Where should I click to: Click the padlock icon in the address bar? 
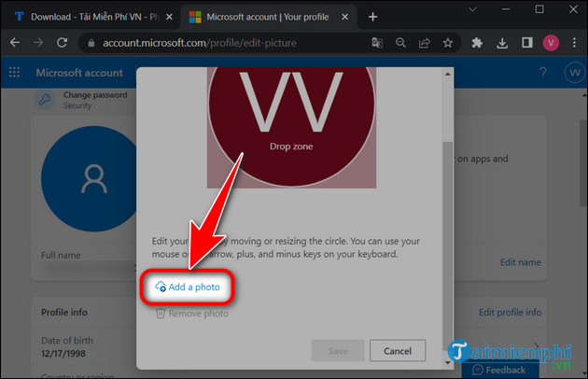(91, 43)
